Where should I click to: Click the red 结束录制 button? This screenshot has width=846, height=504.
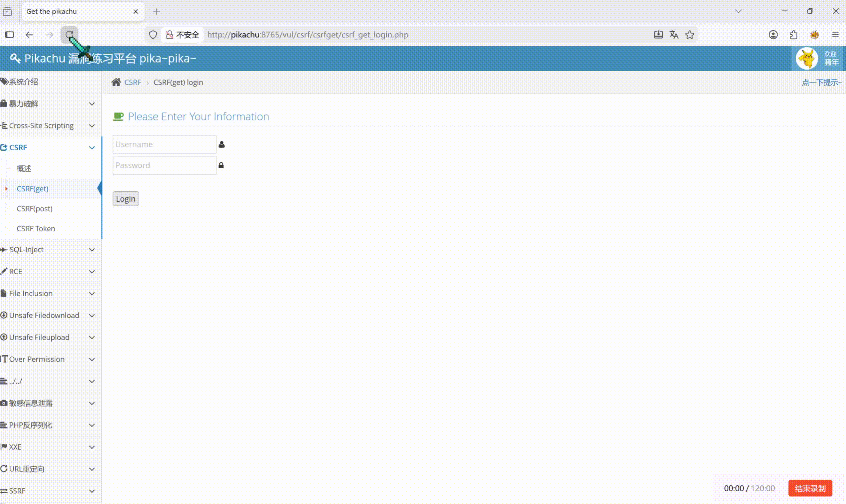click(x=810, y=488)
